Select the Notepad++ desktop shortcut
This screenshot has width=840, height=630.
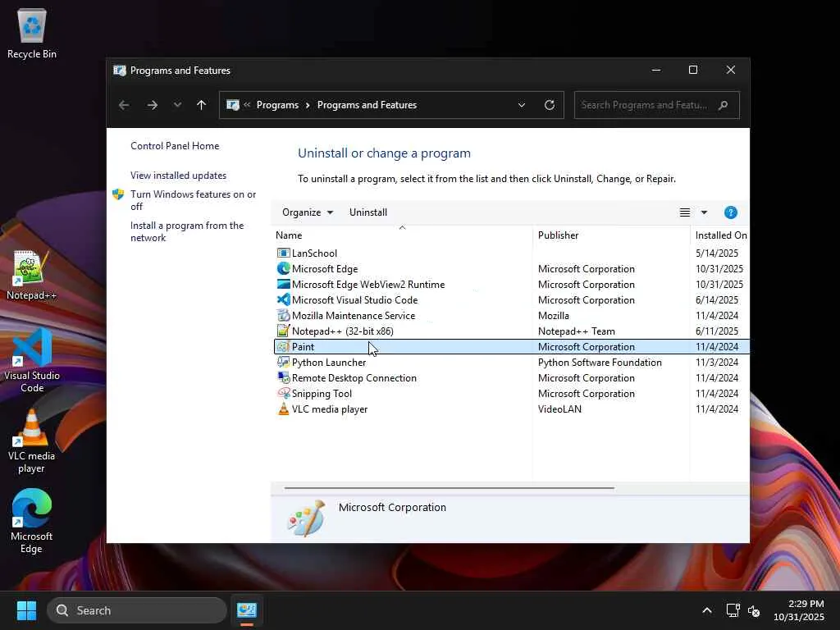(31, 275)
